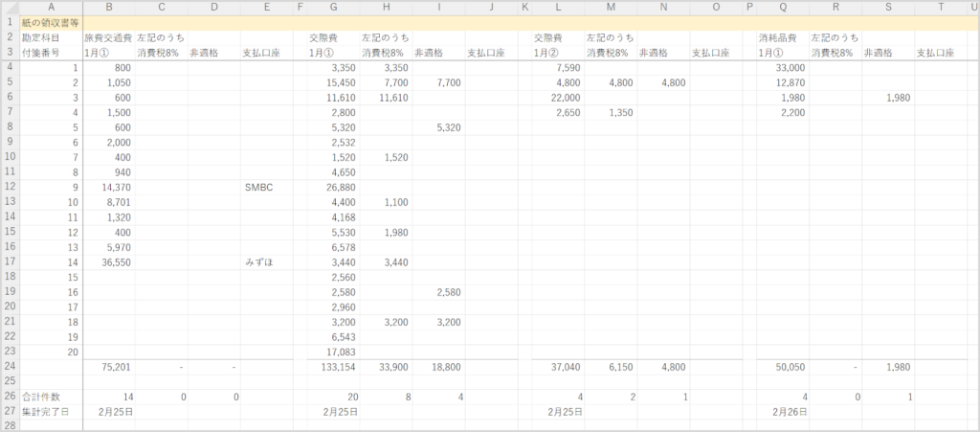
Task: Select the 紙の領収書等 title cell
Action: tap(50, 22)
